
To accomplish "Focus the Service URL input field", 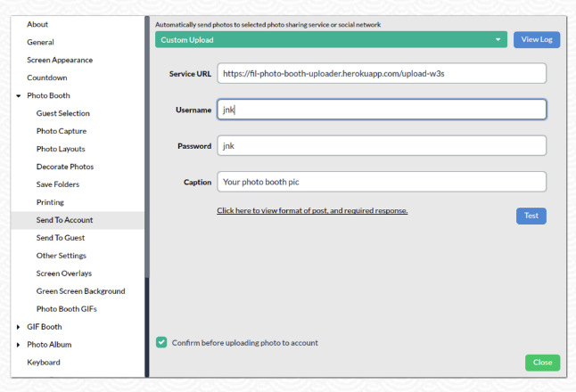I will (382, 73).
